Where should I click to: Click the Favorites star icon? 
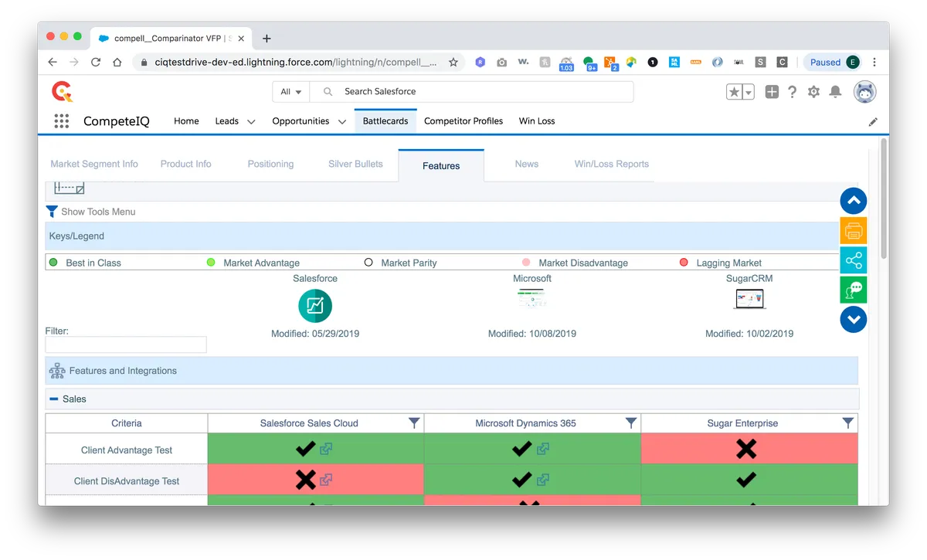[734, 92]
